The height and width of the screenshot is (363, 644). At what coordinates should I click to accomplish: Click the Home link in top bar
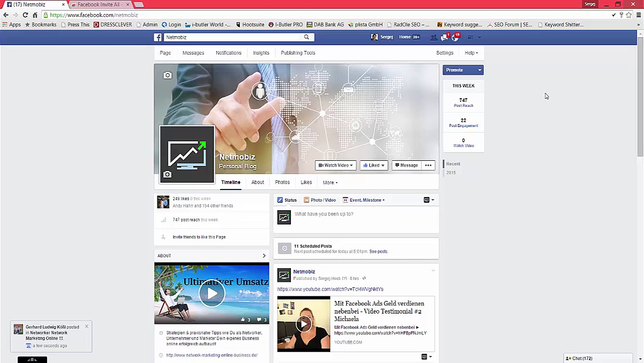click(405, 37)
